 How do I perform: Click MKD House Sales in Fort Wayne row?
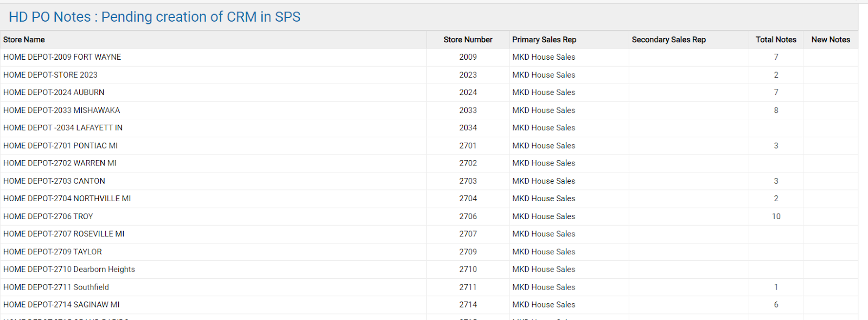pyautogui.click(x=544, y=57)
